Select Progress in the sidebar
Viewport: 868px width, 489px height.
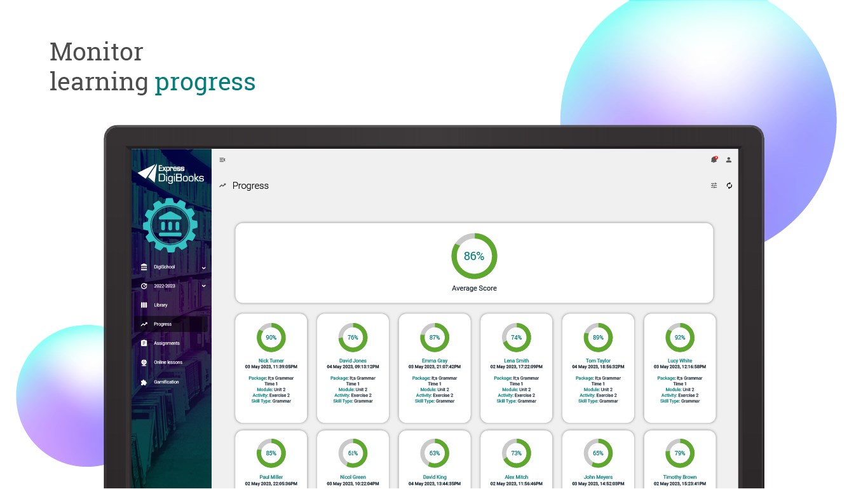pyautogui.click(x=170, y=324)
